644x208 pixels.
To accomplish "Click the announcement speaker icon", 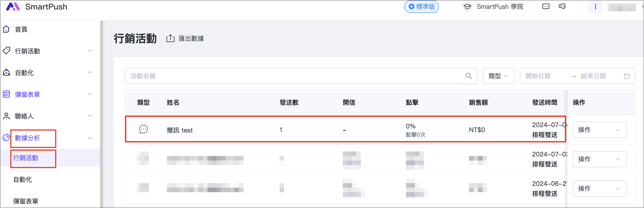I will 562,7.
